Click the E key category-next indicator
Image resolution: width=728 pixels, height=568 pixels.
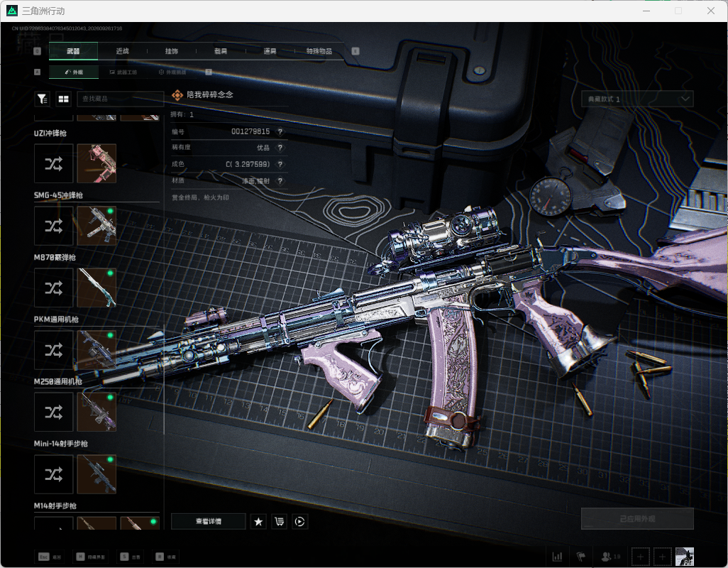355,51
